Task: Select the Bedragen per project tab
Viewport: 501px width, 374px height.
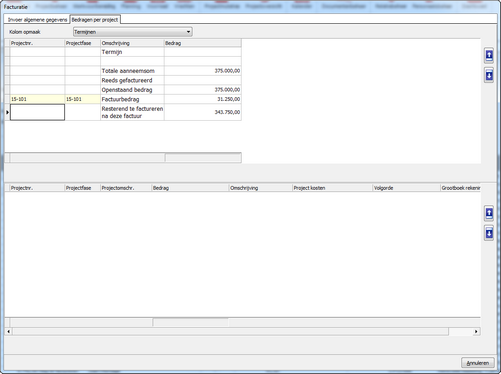Action: 95,20
